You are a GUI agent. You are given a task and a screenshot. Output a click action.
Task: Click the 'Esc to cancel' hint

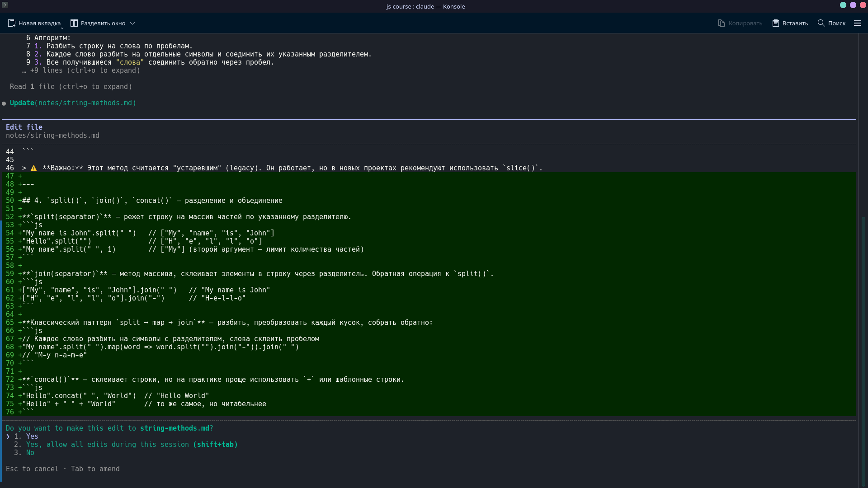click(x=32, y=469)
